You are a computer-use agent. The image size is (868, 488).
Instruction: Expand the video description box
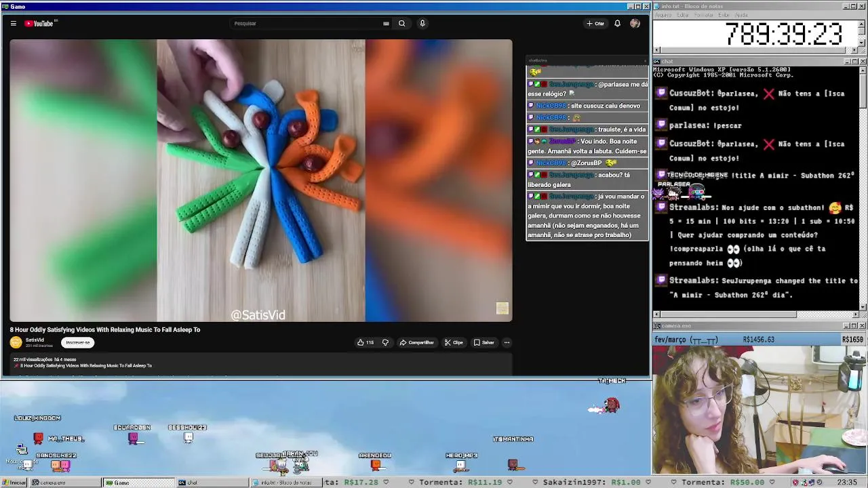tap(261, 364)
